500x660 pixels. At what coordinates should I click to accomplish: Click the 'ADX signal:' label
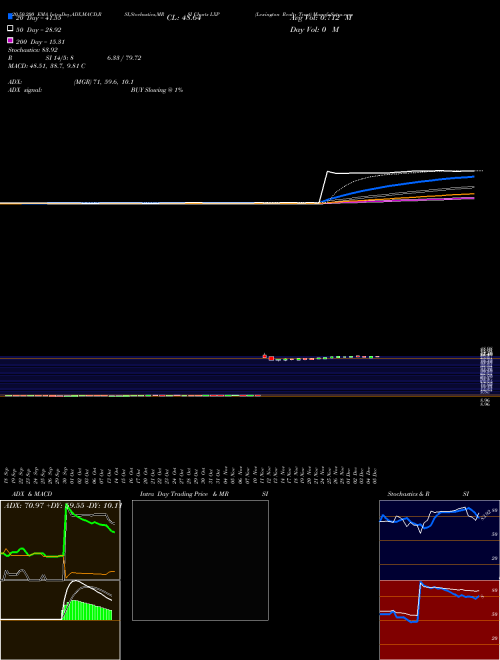coord(25,90)
